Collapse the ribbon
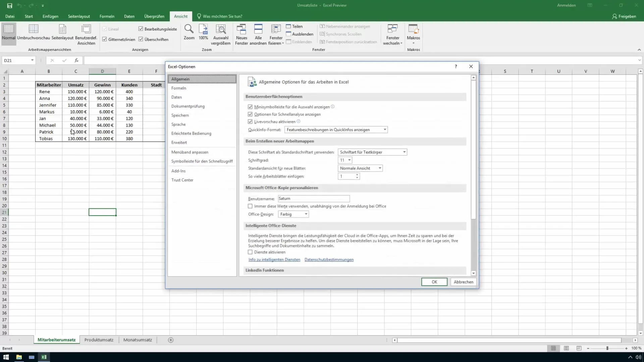This screenshot has width=644, height=362. (639, 50)
